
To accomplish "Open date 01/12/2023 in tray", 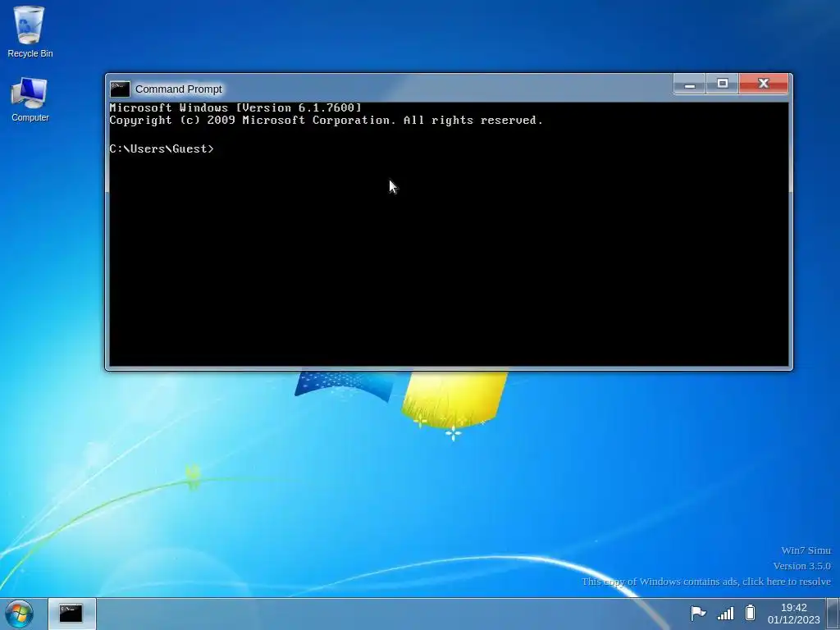I will tap(793, 620).
